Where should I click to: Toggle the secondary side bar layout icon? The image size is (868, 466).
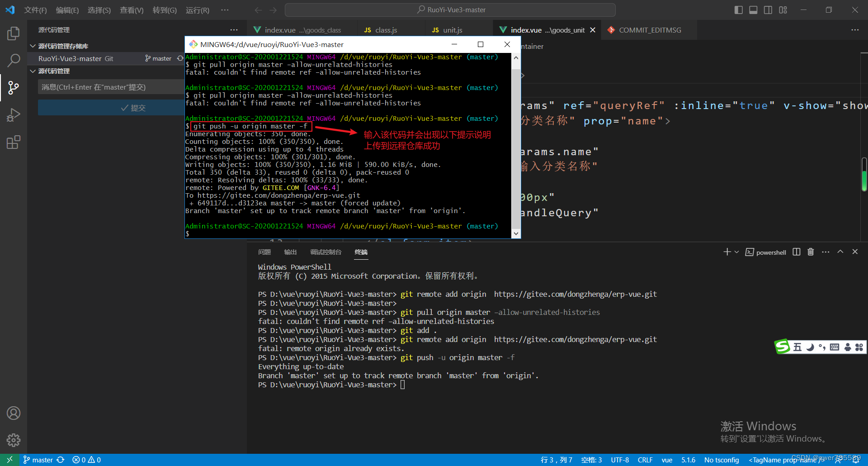point(768,10)
